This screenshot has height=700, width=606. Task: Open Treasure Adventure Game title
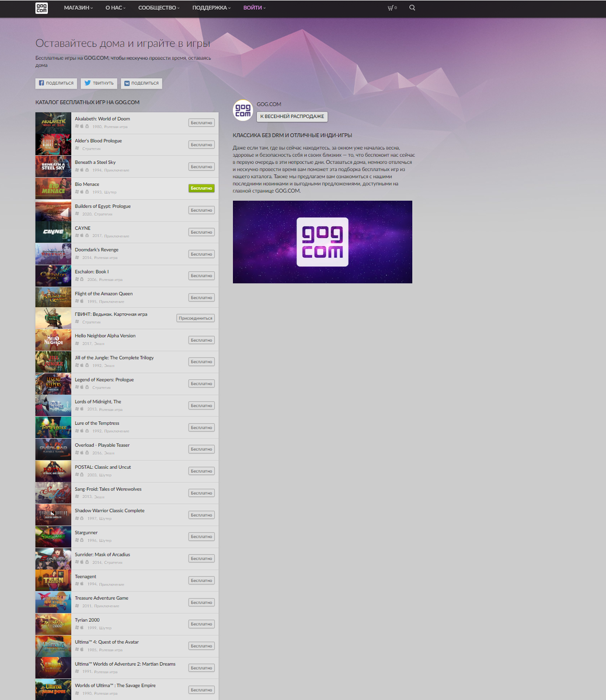(x=102, y=598)
